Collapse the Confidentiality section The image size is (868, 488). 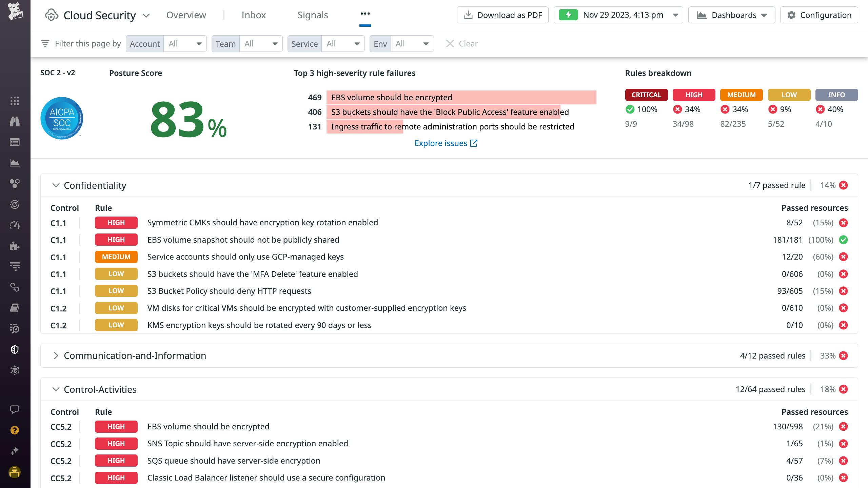click(x=56, y=185)
